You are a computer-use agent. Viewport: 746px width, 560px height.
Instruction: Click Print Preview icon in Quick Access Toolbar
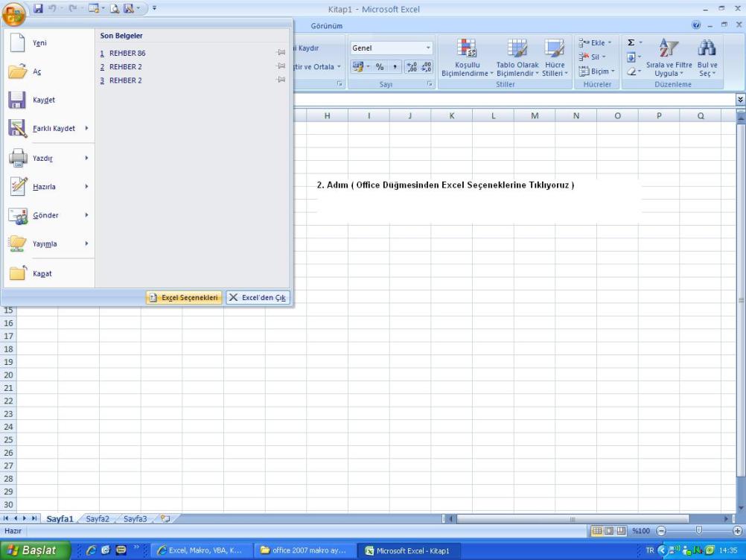(115, 9)
